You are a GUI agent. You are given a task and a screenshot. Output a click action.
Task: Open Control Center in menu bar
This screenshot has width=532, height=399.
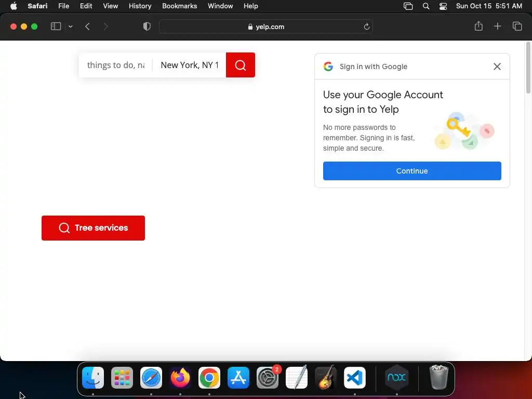tap(443, 6)
